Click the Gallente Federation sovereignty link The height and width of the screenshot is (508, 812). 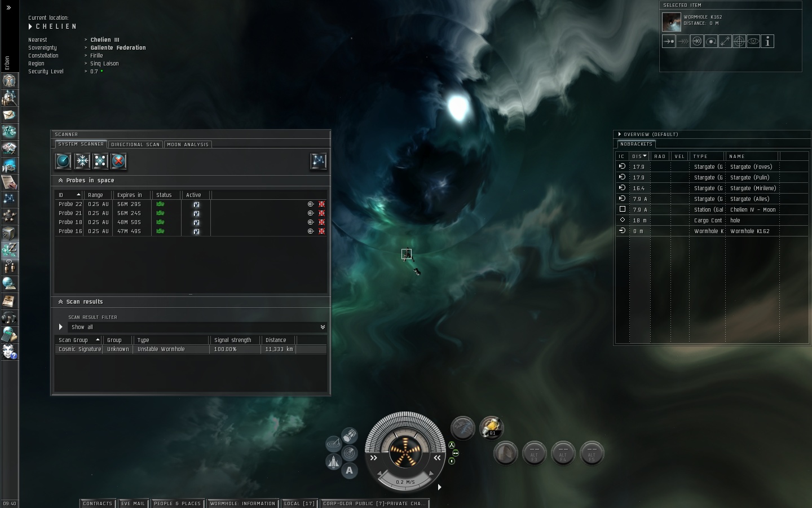[x=118, y=48]
